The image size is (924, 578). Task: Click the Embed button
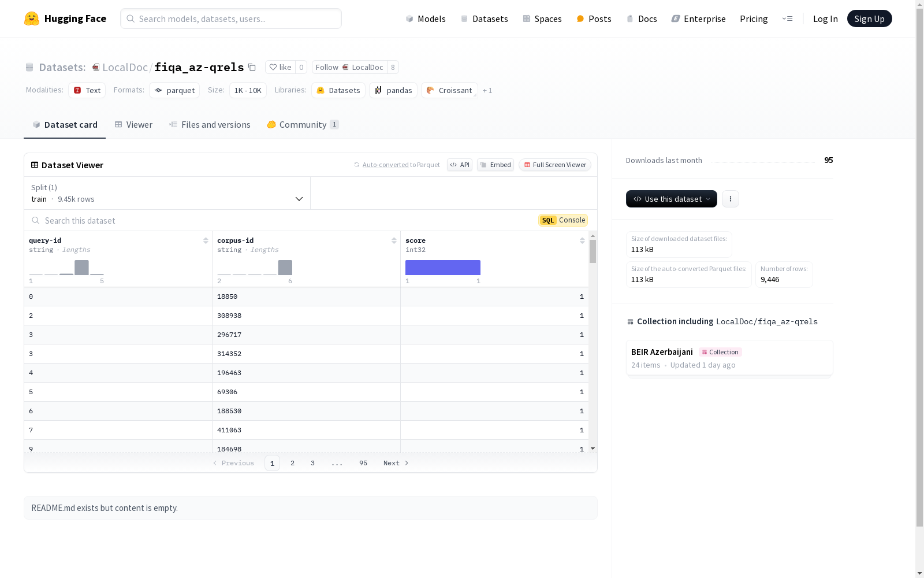495,165
